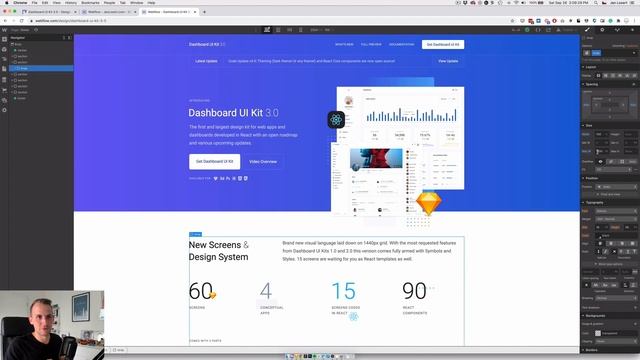This screenshot has width=640, height=360.
Task: Open the project Settings gear in left sidebar
Action: [x=4, y=110]
